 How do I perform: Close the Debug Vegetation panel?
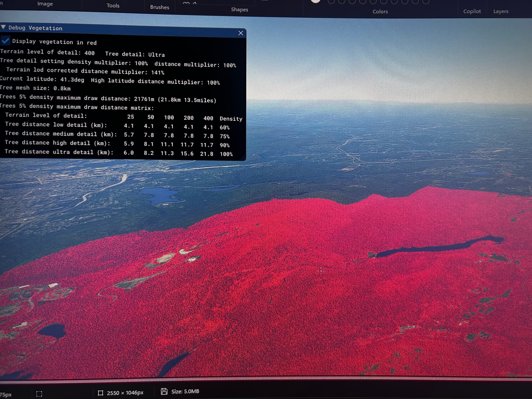(x=241, y=33)
